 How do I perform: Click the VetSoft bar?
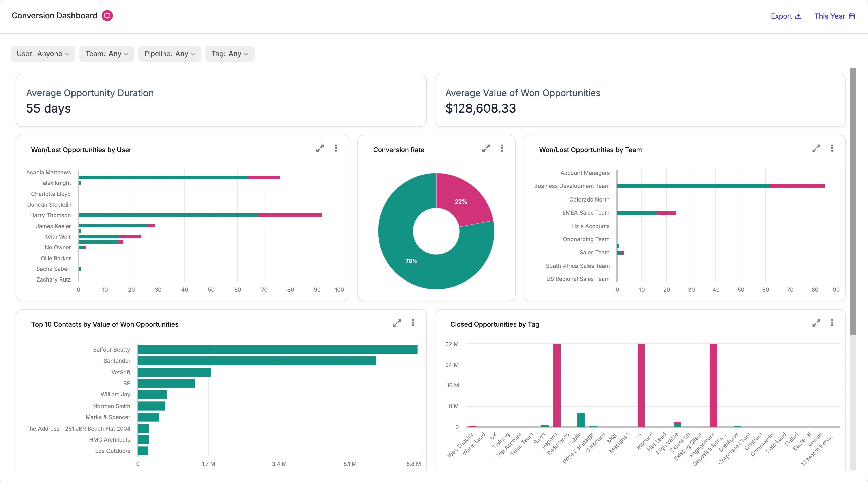(x=174, y=372)
